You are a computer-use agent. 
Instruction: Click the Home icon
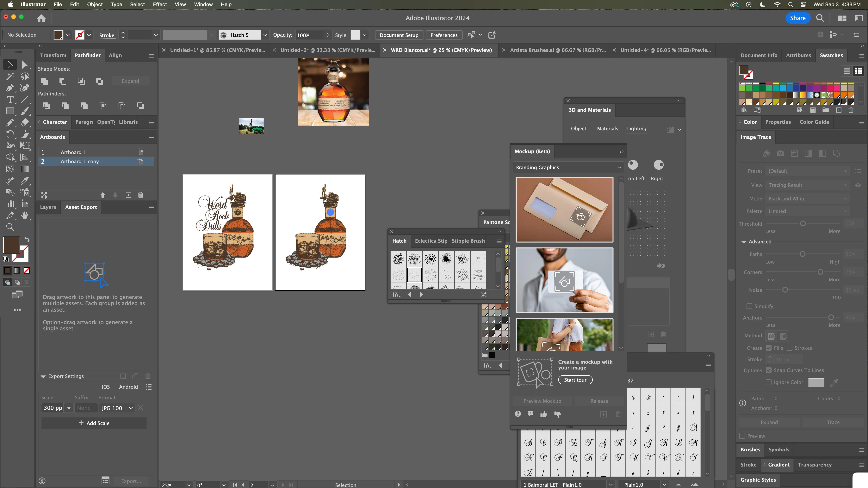(x=41, y=18)
